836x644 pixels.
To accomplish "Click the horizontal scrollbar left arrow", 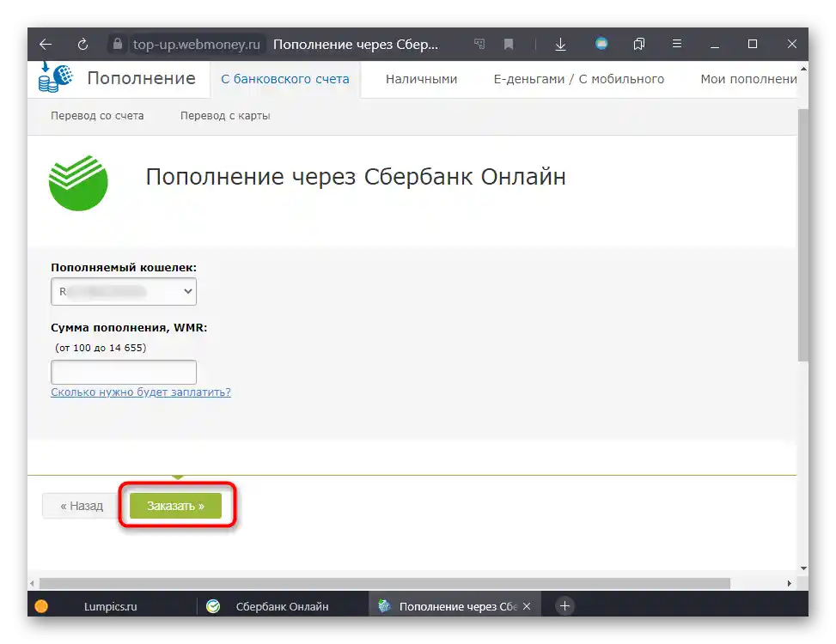I will [x=32, y=583].
